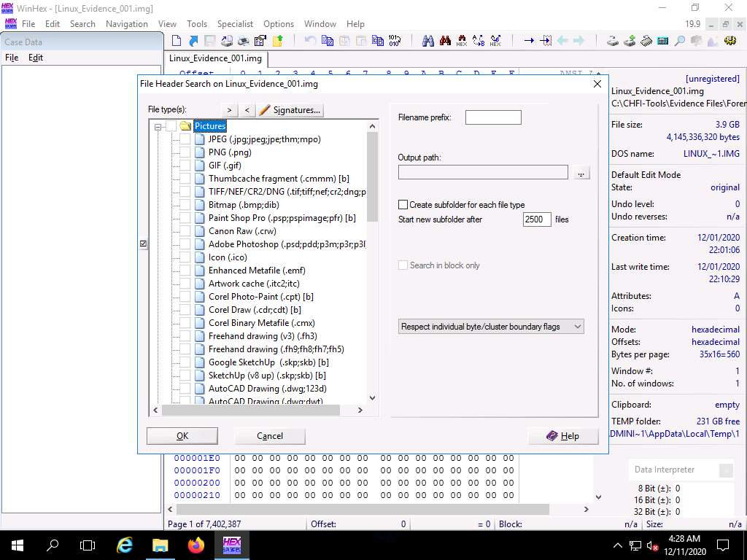Screen dimensions: 747x560
Task: Select the Linux_Evidence_001.img tab
Action: [x=215, y=58]
